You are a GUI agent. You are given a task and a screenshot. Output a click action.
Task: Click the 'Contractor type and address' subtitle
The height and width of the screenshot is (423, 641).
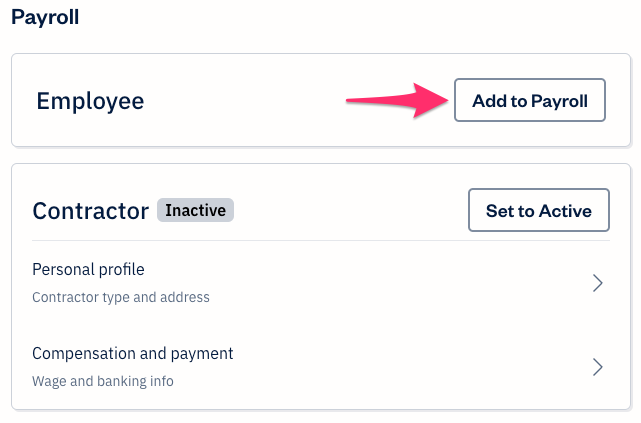pyautogui.click(x=120, y=297)
